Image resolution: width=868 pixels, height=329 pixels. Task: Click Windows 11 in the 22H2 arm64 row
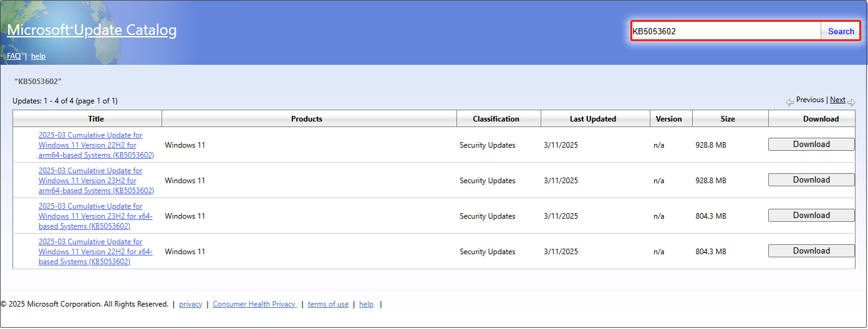(185, 145)
